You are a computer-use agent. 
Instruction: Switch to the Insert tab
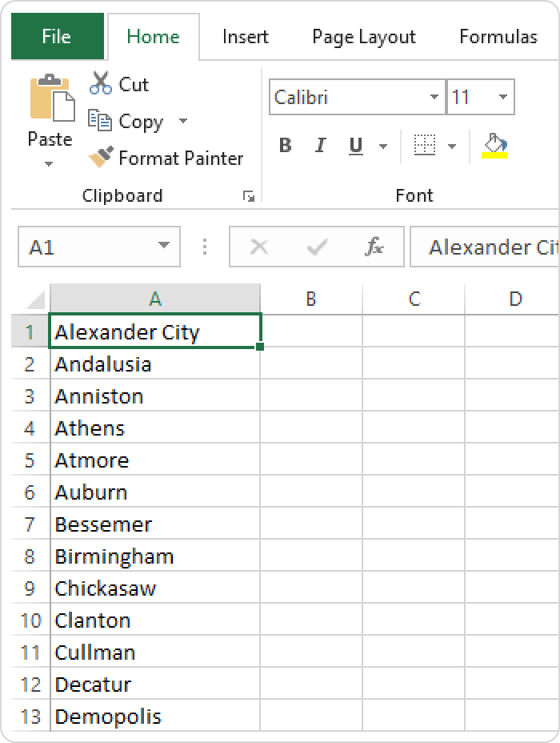pyautogui.click(x=245, y=37)
